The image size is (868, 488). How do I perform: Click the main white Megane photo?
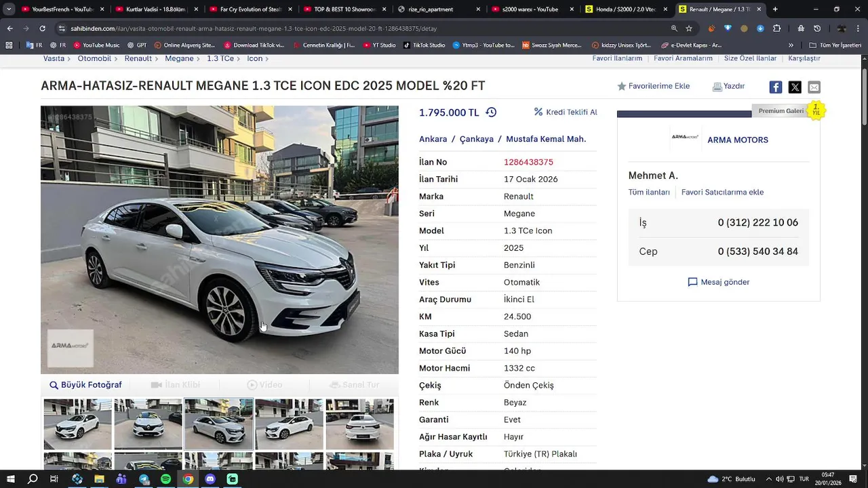pyautogui.click(x=220, y=239)
